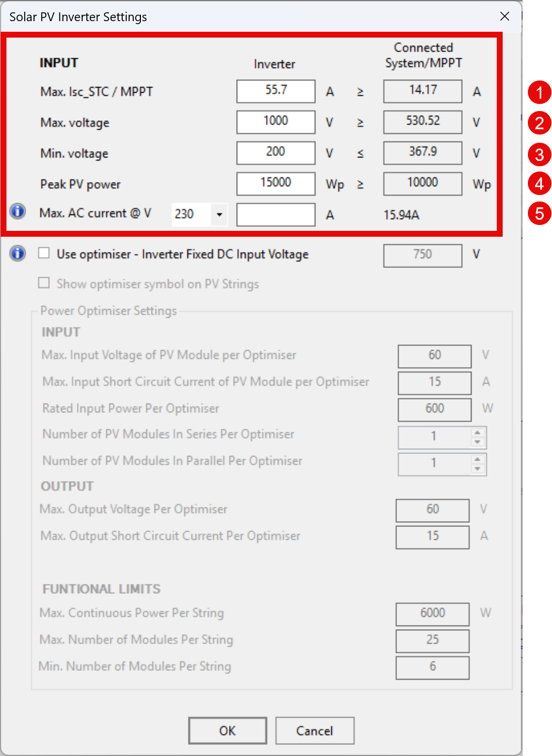Click Max. Input Voltage per Optimiser field
Screen dimensions: 552x756
tap(435, 356)
